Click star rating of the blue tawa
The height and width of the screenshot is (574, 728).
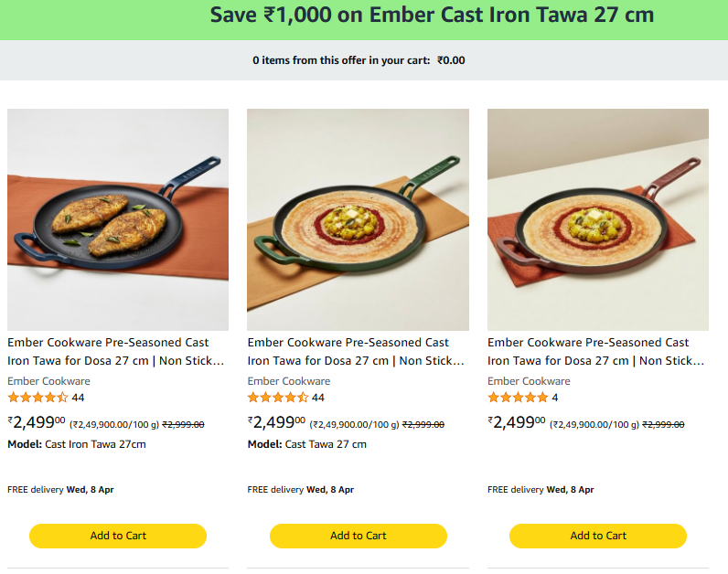37,398
